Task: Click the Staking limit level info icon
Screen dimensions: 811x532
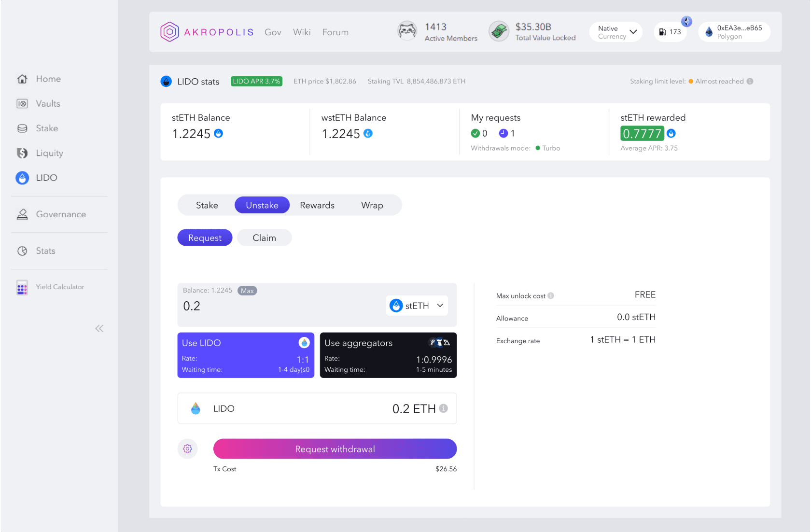Action: click(750, 81)
